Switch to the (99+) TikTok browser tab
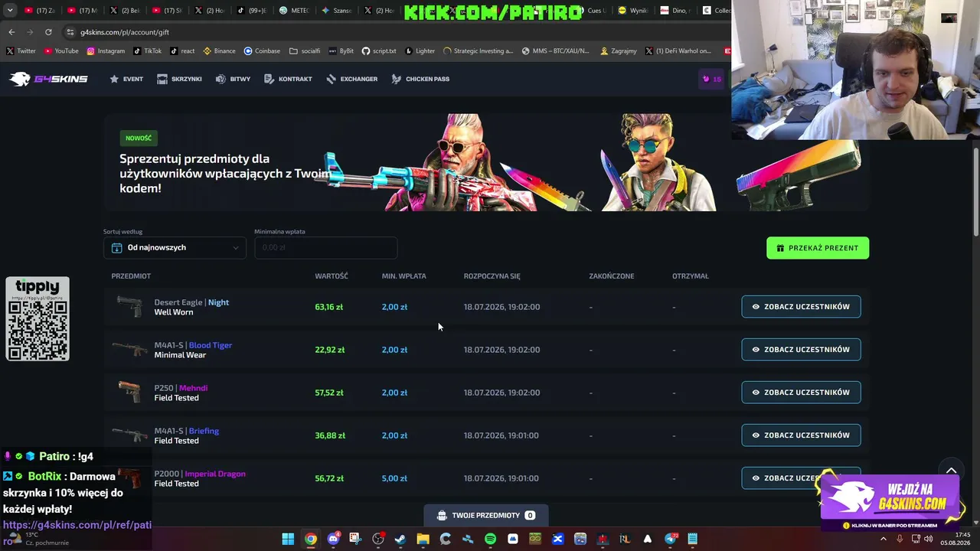 252,11
